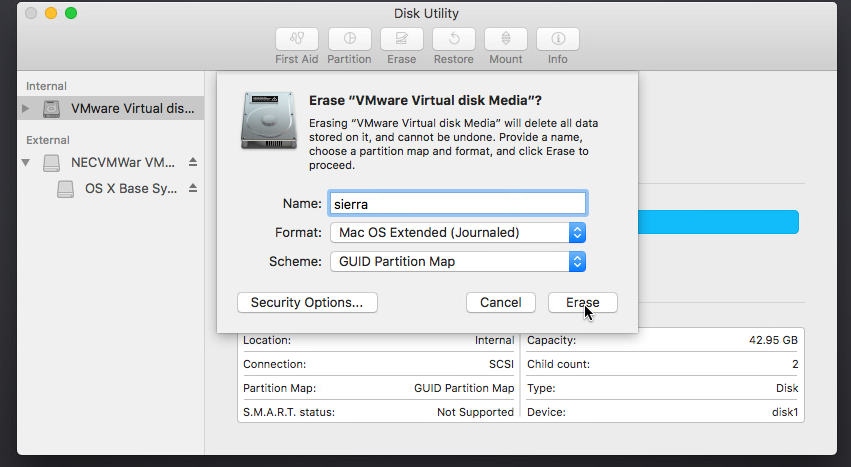Click the Partition toolbar icon

coord(350,39)
